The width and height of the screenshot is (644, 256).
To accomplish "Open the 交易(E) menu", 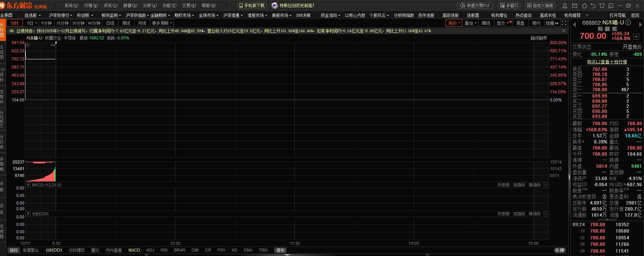I will [x=189, y=6].
